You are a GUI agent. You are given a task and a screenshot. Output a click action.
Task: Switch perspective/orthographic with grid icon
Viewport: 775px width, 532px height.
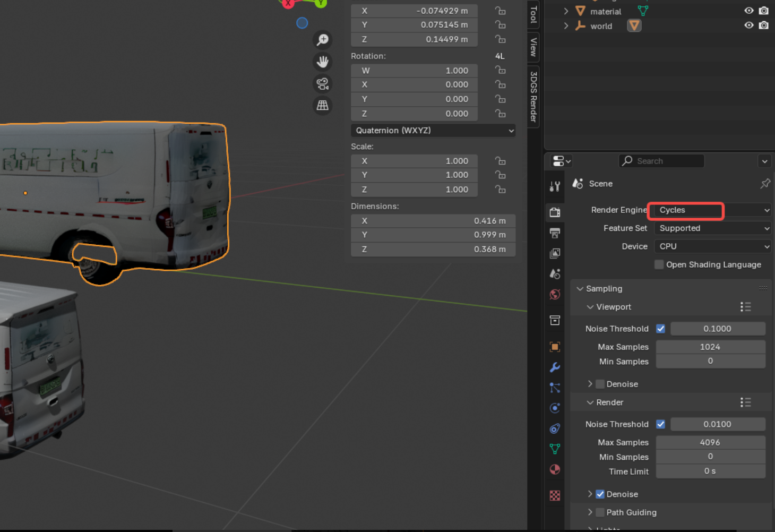click(x=322, y=105)
